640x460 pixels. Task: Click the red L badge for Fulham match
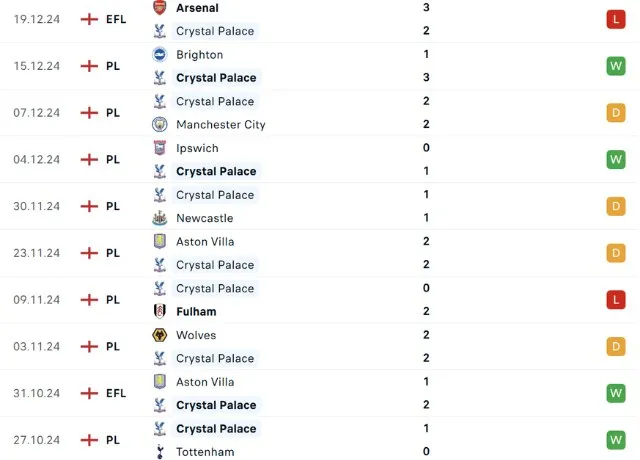pos(615,300)
